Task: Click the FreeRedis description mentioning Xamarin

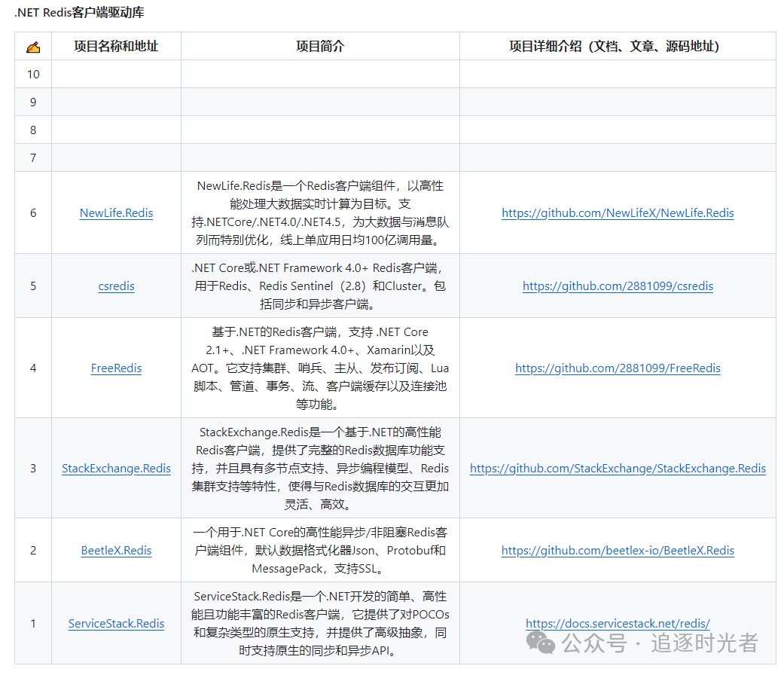Action: tap(321, 368)
